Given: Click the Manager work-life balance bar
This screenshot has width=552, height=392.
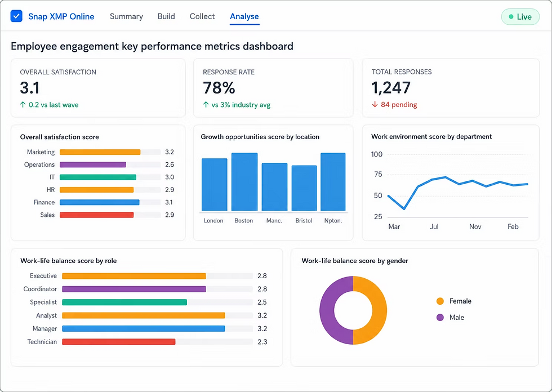Looking at the screenshot, I should [144, 329].
